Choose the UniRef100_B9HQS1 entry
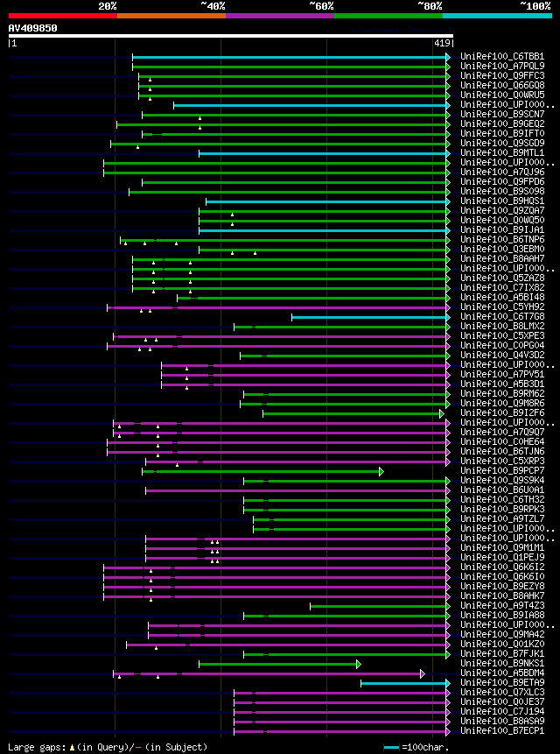Image resolution: width=560 pixels, height=754 pixels. click(502, 201)
